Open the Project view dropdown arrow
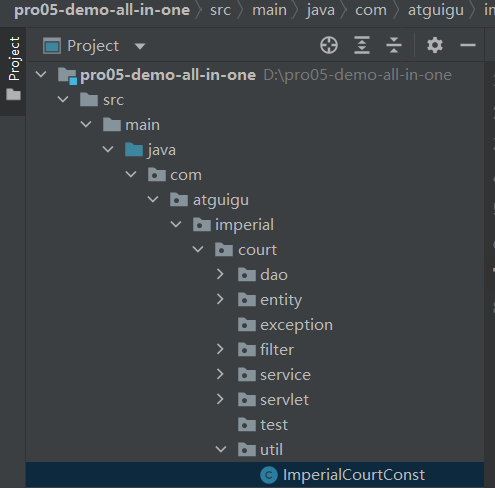495x488 pixels. pos(140,46)
